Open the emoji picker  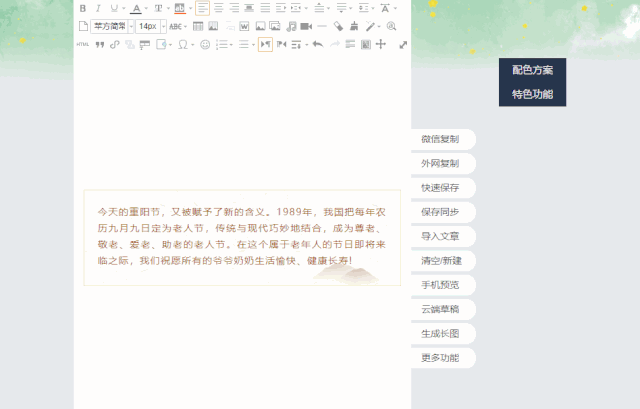[205, 44]
